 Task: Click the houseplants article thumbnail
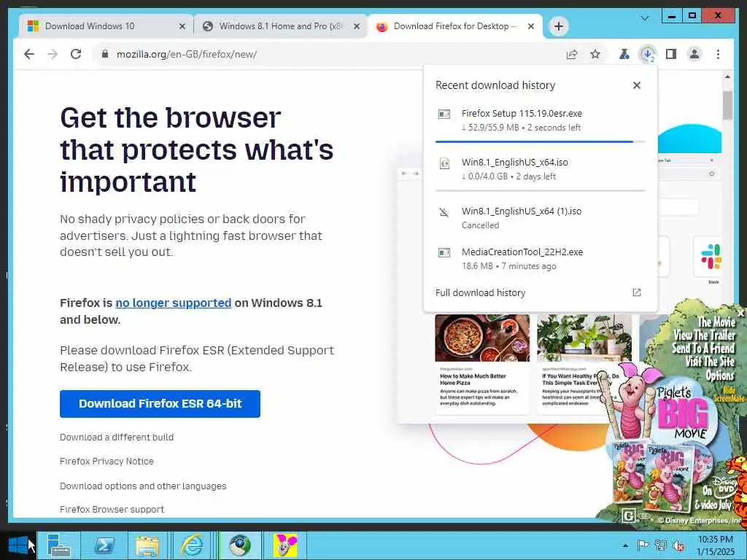coord(584,338)
